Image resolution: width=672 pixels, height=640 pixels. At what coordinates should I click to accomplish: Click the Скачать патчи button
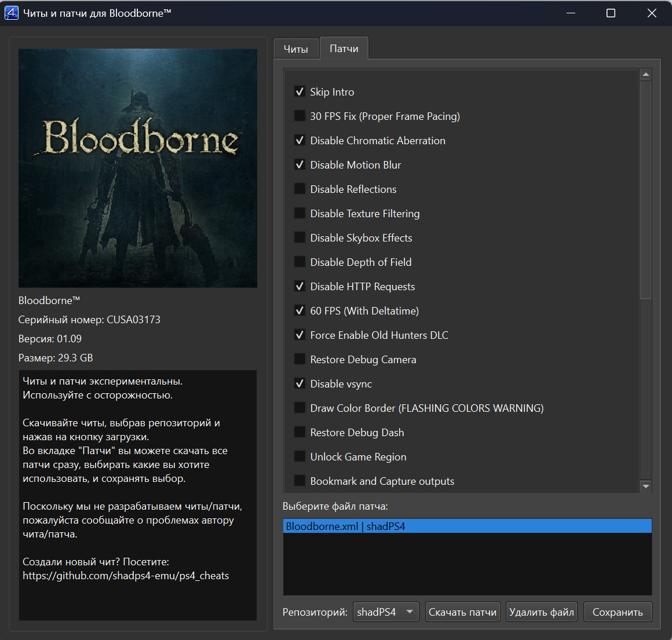pos(462,612)
